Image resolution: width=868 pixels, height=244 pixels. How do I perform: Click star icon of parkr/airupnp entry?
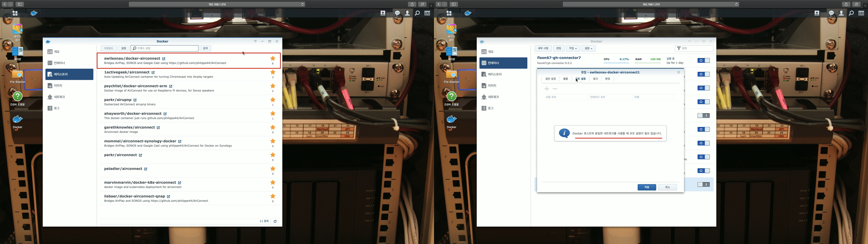273,100
